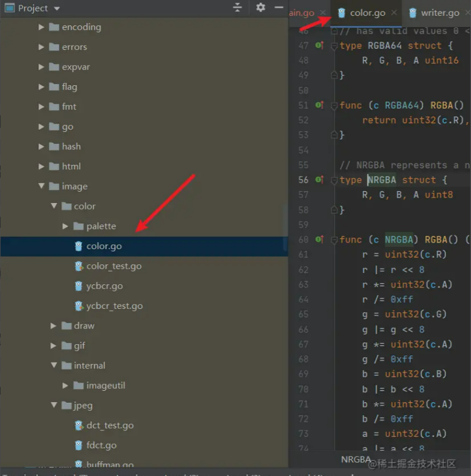Open the Project view dropdown arrow
Screen dimensions: 471x476
(57, 9)
